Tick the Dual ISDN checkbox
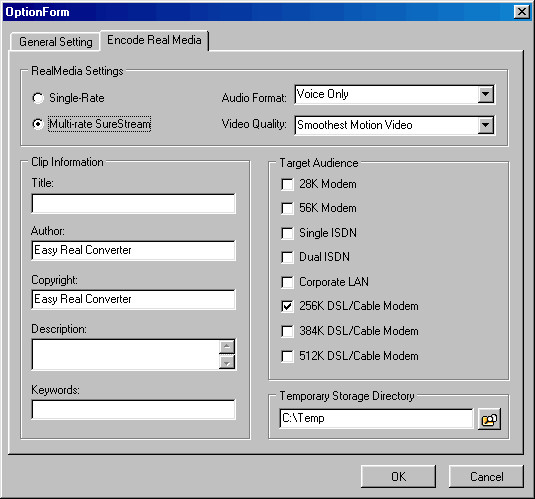 point(287,257)
